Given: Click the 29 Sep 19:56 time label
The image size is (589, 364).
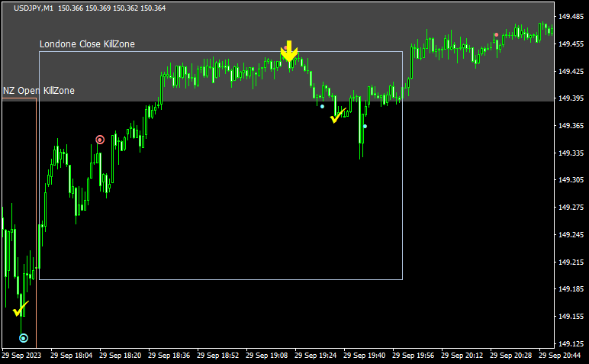Looking at the screenshot, I should [x=414, y=355].
